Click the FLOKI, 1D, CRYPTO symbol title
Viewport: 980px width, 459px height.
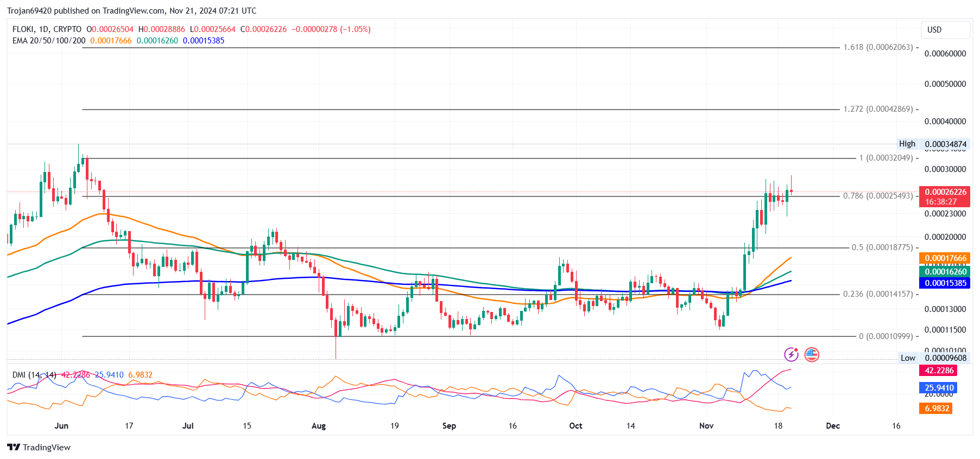click(47, 29)
